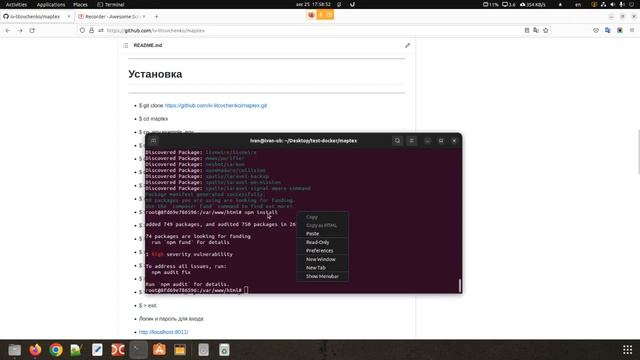Open the Terminal app menu in top bar

111,4
